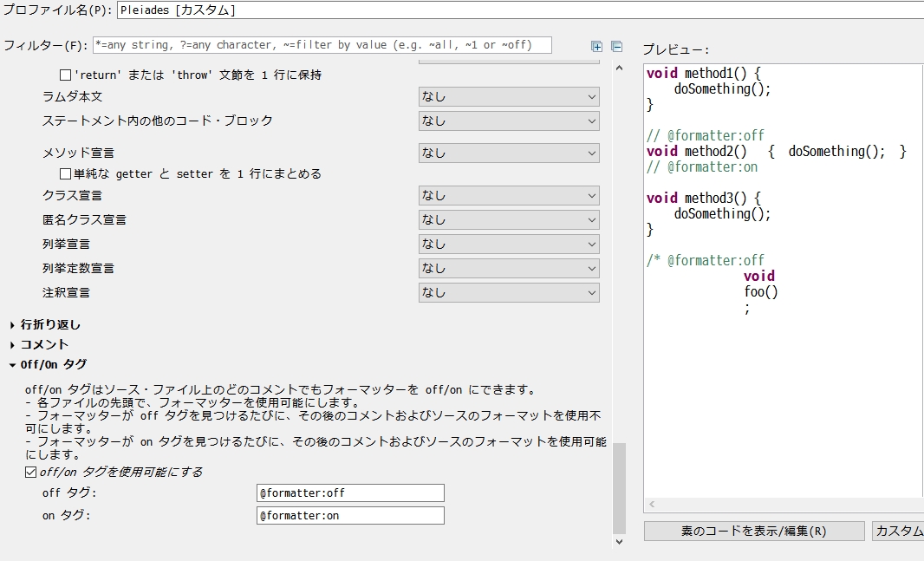Click the 匿名クラス宣言 label

pyautogui.click(x=84, y=219)
